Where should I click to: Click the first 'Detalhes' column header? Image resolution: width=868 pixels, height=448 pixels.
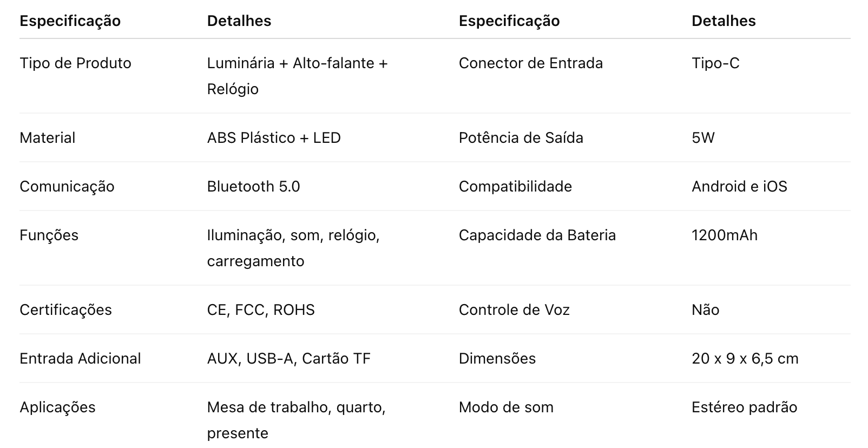click(x=239, y=21)
